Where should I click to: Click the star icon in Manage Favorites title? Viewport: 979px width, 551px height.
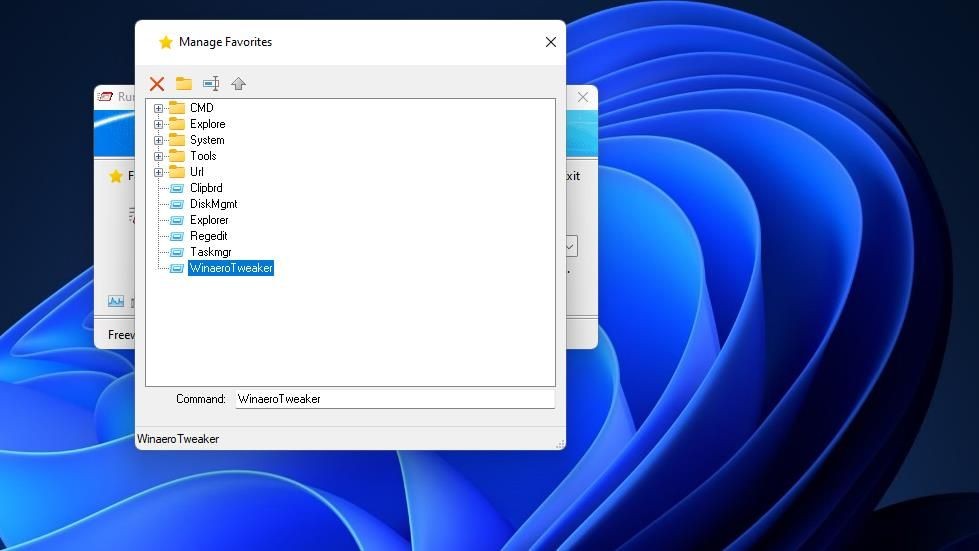(165, 42)
